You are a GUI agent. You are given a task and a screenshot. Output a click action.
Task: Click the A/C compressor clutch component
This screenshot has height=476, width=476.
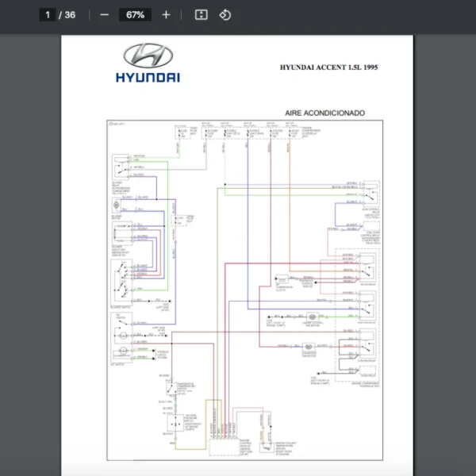pos(281,280)
